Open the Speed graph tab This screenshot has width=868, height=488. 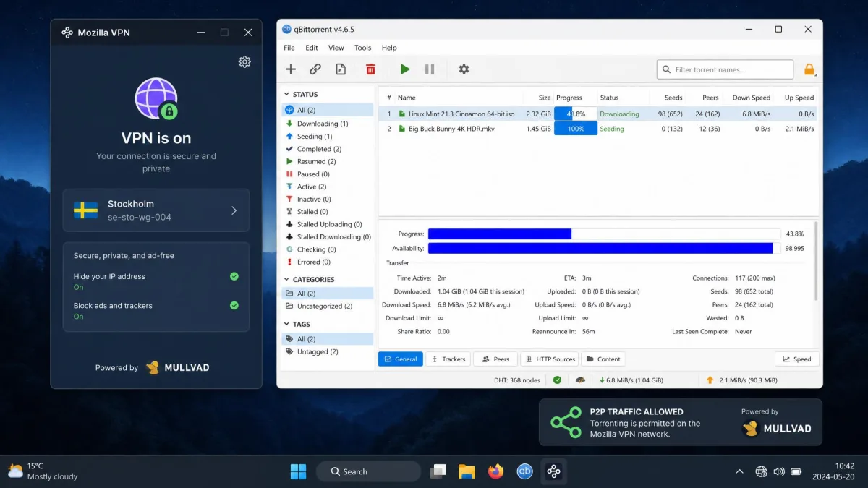[x=796, y=359]
